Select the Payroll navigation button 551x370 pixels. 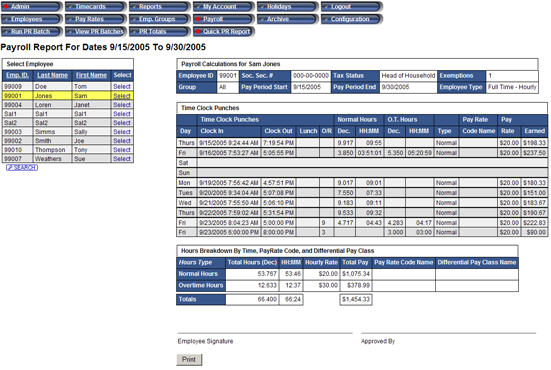coord(223,19)
